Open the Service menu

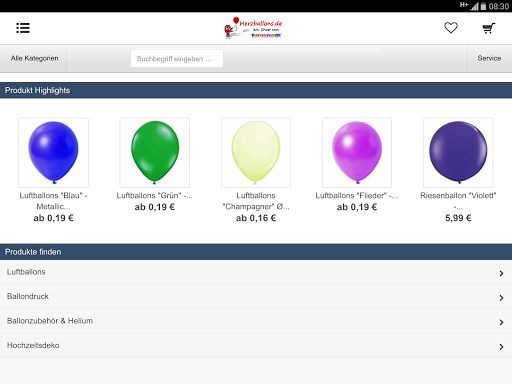489,58
